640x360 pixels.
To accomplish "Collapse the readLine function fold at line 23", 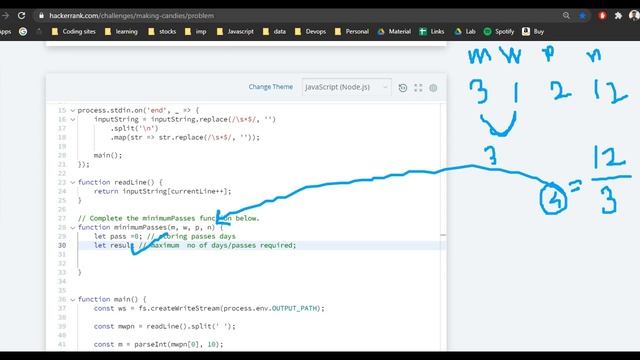I will pyautogui.click(x=73, y=182).
